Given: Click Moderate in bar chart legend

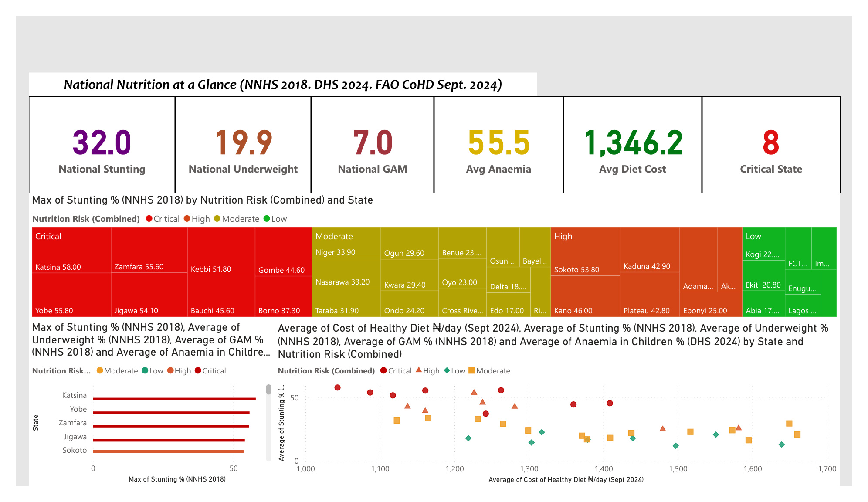Looking at the screenshot, I should click(x=117, y=371).
